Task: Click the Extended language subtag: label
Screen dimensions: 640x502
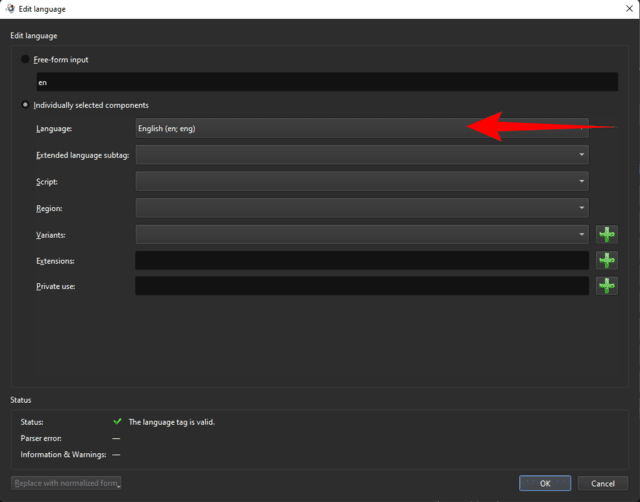Action: (82, 155)
